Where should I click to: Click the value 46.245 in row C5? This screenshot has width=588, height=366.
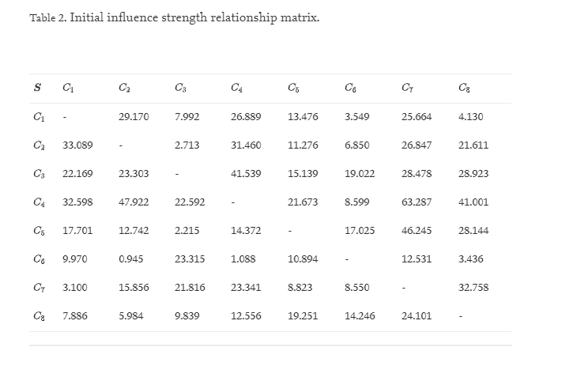click(x=416, y=231)
